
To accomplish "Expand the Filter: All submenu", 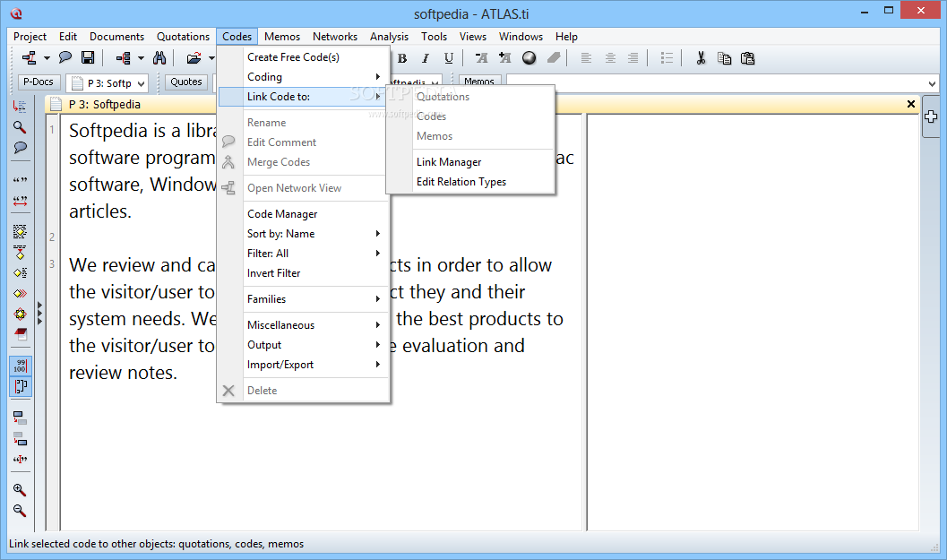I will [377, 254].
